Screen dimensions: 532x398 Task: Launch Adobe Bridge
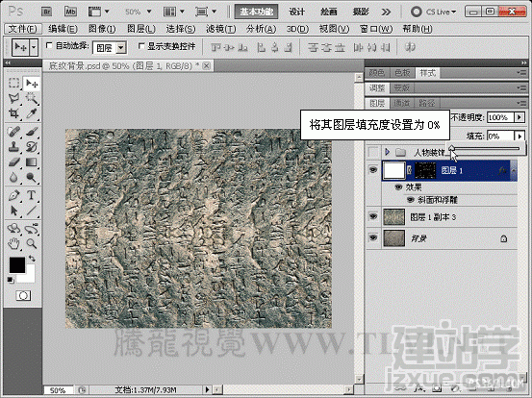[47, 12]
